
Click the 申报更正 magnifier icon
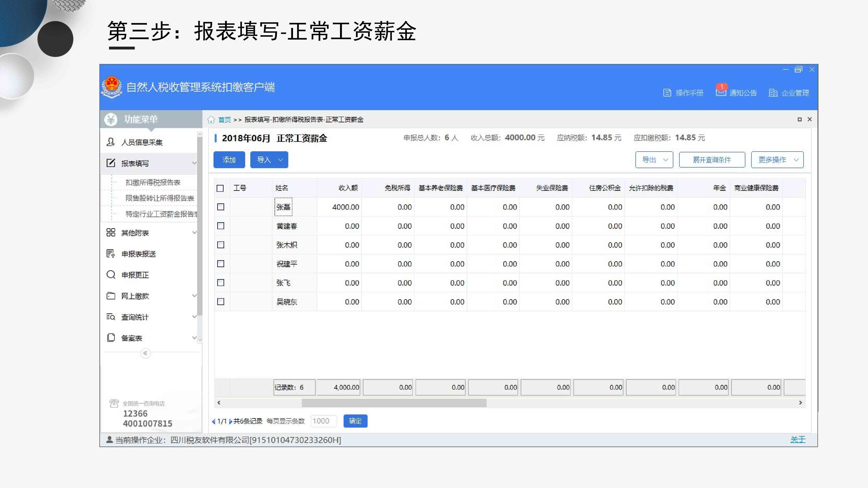[111, 274]
